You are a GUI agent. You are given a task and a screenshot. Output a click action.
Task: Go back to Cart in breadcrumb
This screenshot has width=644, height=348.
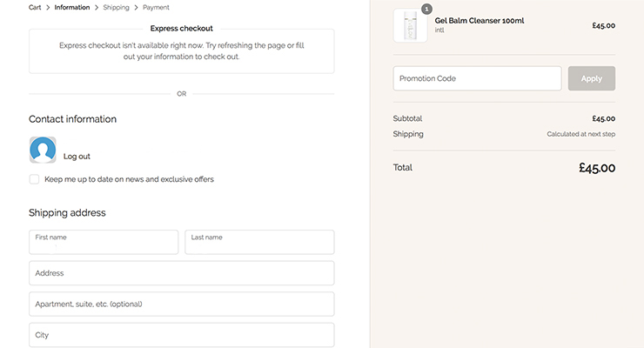36,7
